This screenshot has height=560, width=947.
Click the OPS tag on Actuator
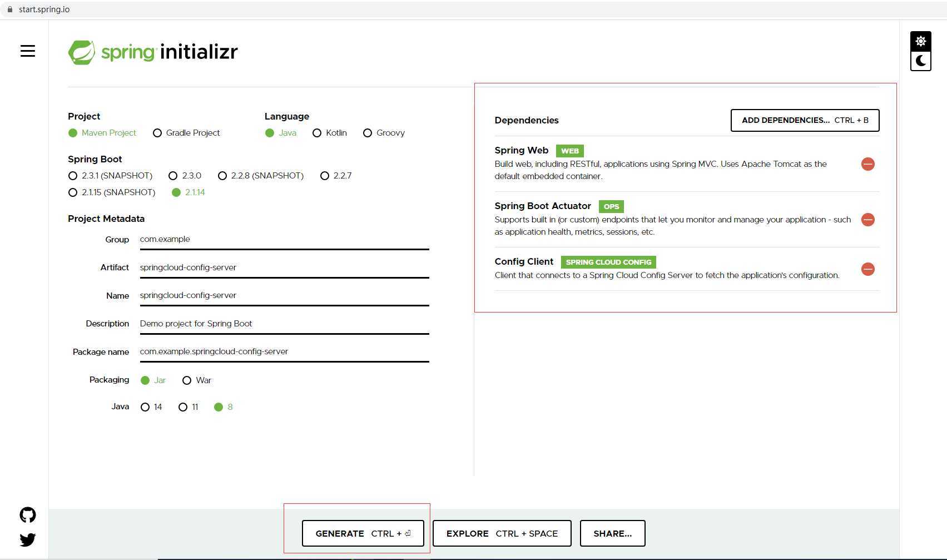[611, 206]
